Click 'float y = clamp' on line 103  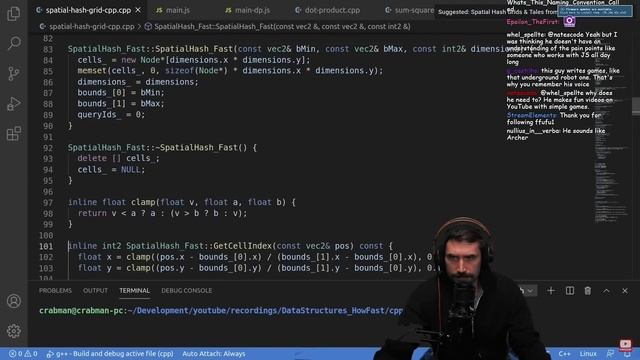point(114,268)
